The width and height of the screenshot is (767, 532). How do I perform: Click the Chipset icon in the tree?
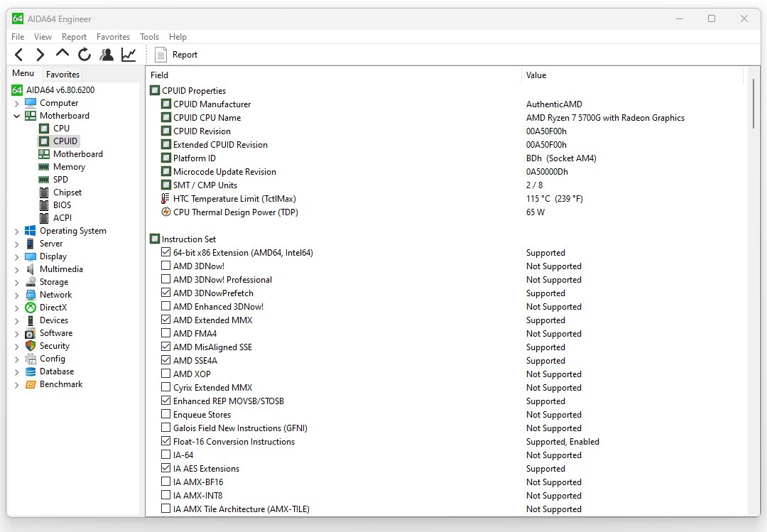[x=44, y=192]
